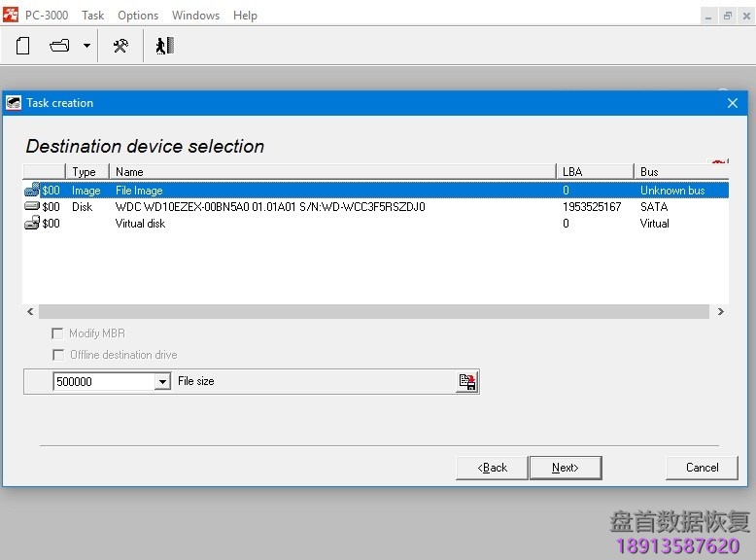The height and width of the screenshot is (560, 756).
Task: Click the Virtual disk row icon
Action: coord(32,224)
